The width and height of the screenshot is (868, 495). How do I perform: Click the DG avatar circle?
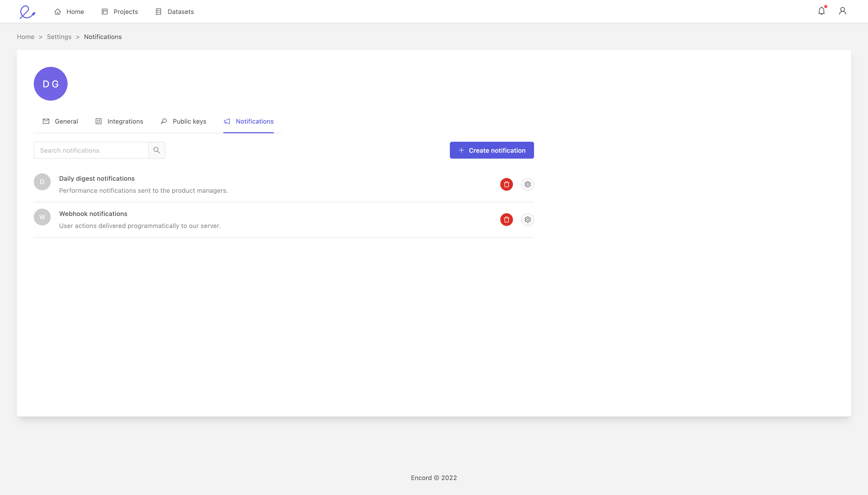point(51,84)
